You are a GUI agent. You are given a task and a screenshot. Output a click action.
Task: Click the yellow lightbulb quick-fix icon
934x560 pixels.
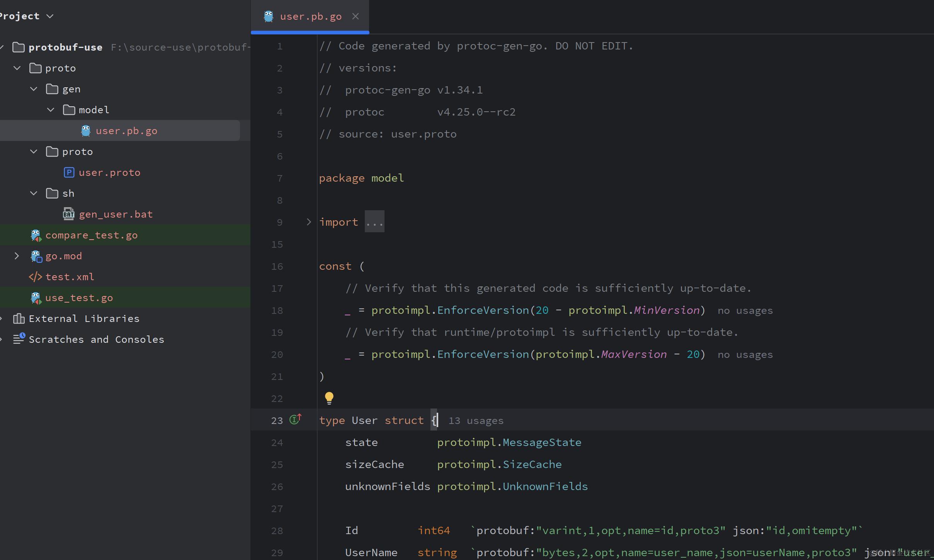click(329, 398)
